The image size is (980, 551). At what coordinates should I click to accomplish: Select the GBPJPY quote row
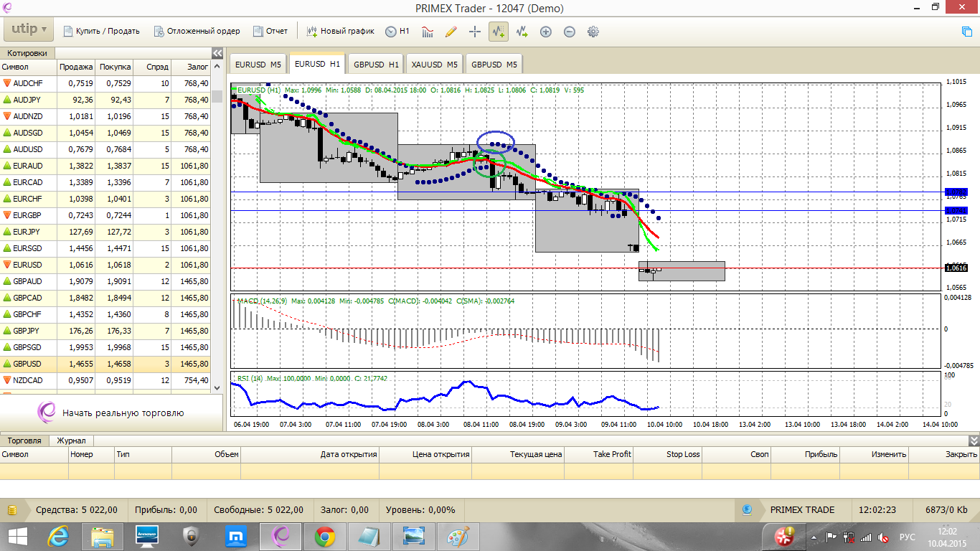[105, 331]
